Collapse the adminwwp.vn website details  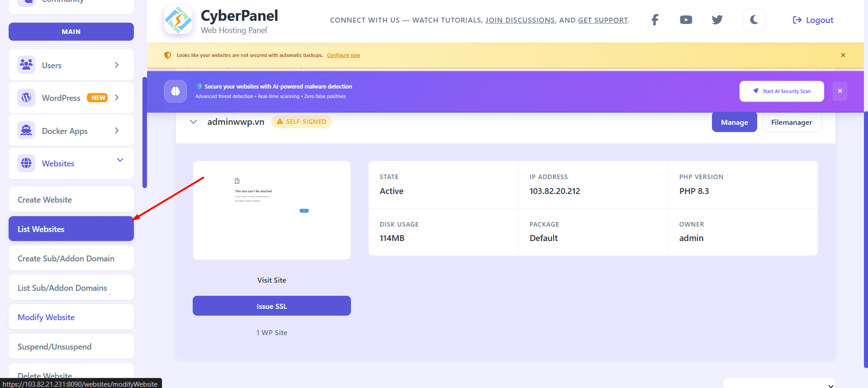(194, 122)
